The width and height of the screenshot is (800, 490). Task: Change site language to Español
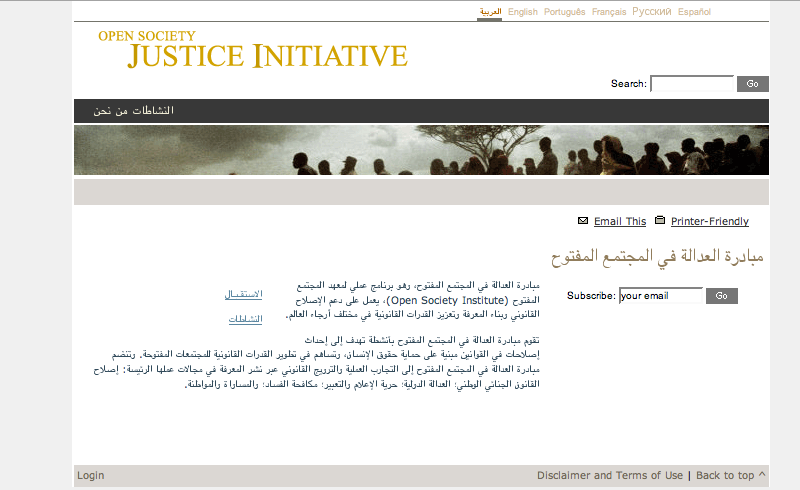tap(694, 12)
